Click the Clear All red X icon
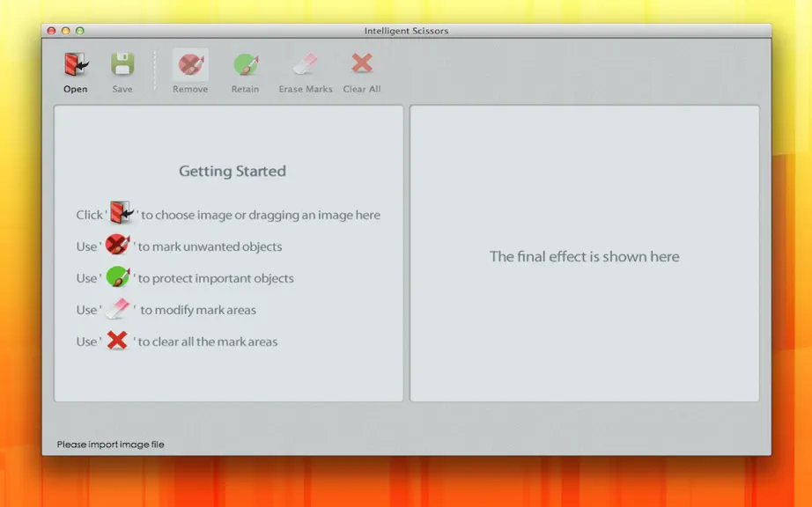812x507 pixels. pos(361,63)
